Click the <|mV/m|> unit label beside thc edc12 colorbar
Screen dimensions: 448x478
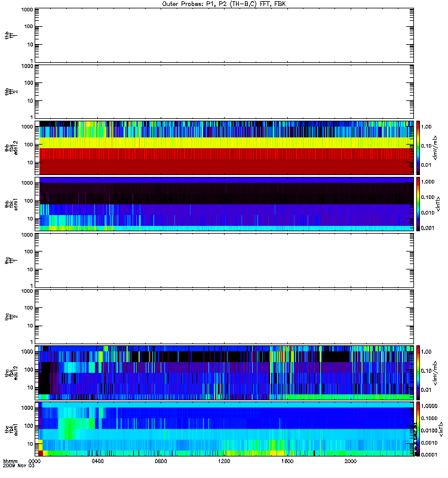pyautogui.click(x=435, y=373)
